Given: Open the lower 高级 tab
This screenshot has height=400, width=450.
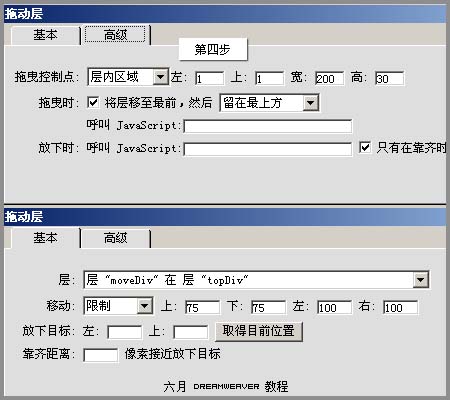Looking at the screenshot, I should 115,238.
